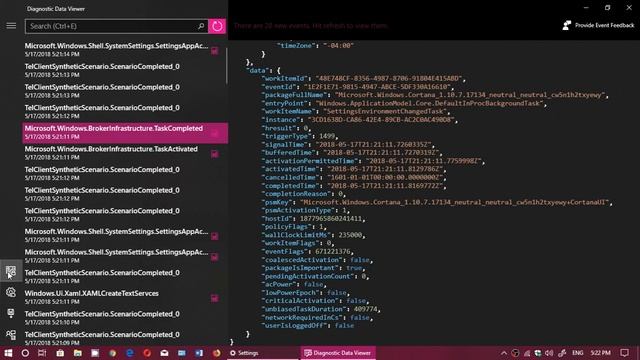Click the "eventId" JSON line
The image size is (640, 360).
(358, 87)
